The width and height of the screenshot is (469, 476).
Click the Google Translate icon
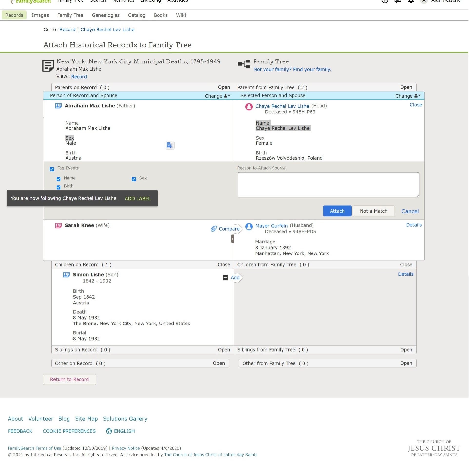pyautogui.click(x=170, y=145)
